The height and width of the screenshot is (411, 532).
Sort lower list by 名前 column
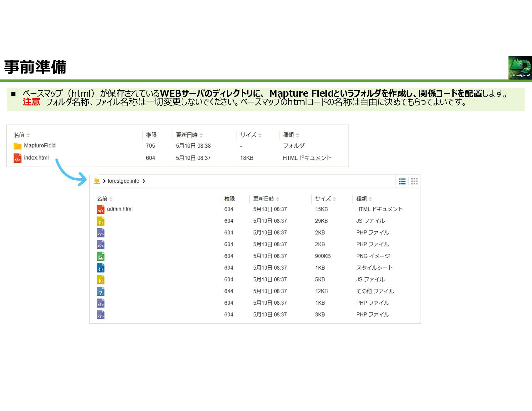point(104,199)
